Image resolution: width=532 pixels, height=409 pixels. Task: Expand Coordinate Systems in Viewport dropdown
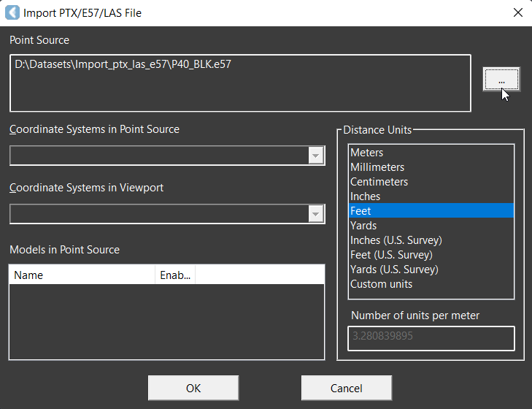(x=316, y=214)
